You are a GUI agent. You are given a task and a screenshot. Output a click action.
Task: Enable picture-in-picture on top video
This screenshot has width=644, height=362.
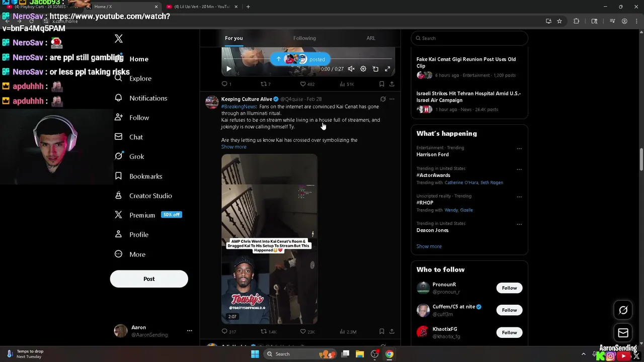(x=375, y=69)
